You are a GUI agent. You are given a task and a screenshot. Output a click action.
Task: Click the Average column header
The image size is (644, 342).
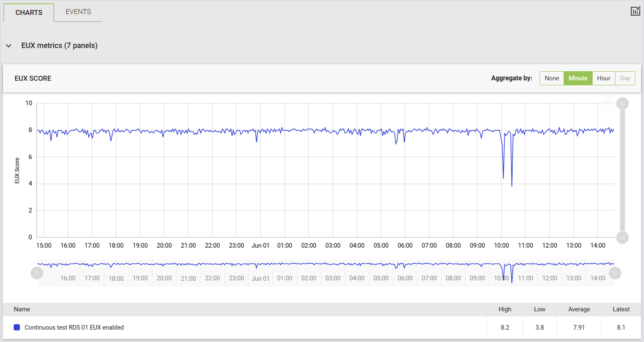(x=579, y=309)
